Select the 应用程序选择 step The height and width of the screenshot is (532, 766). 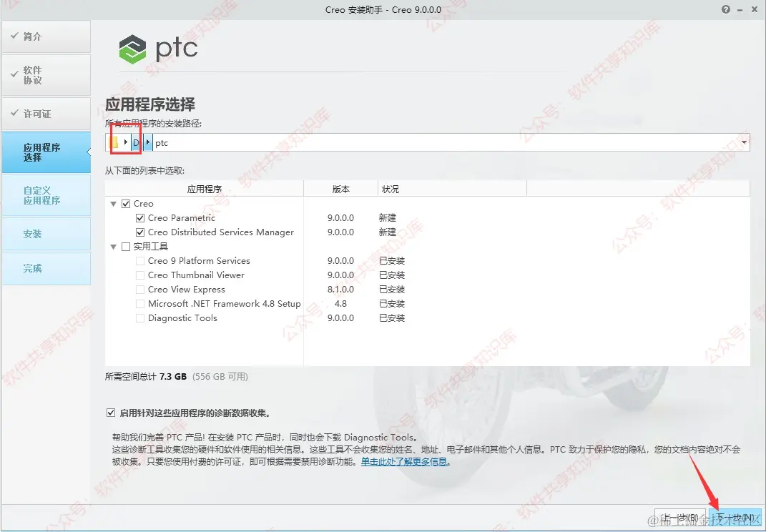[x=46, y=152]
